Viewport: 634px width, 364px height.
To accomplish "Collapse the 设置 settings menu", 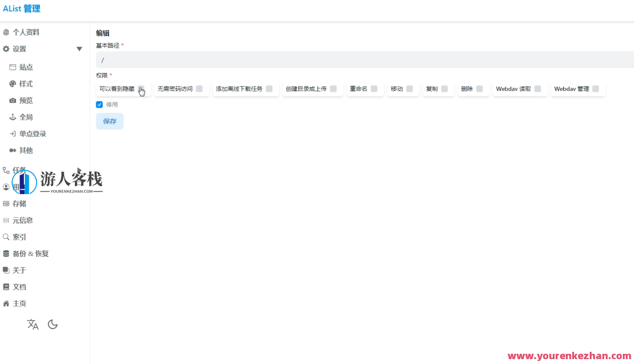I will [79, 49].
